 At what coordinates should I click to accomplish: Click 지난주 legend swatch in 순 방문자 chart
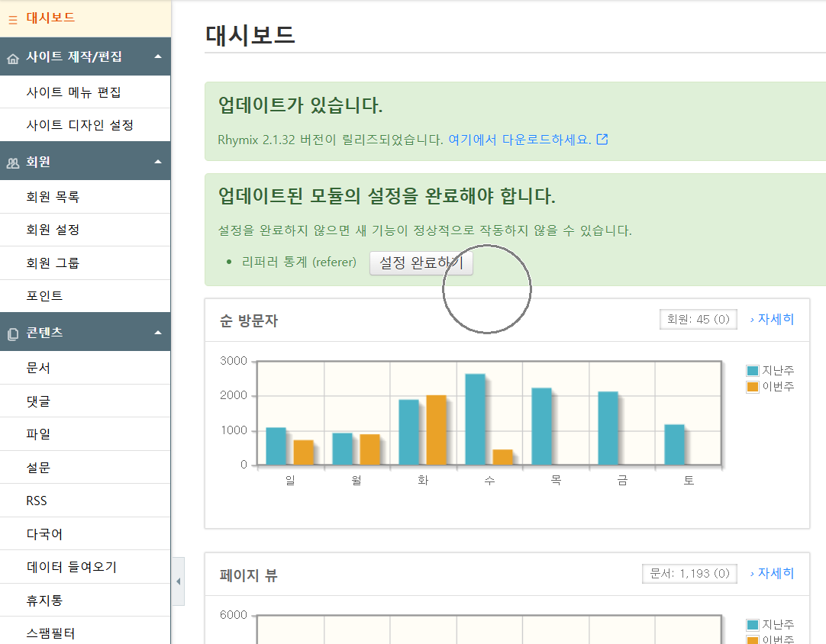click(752, 370)
